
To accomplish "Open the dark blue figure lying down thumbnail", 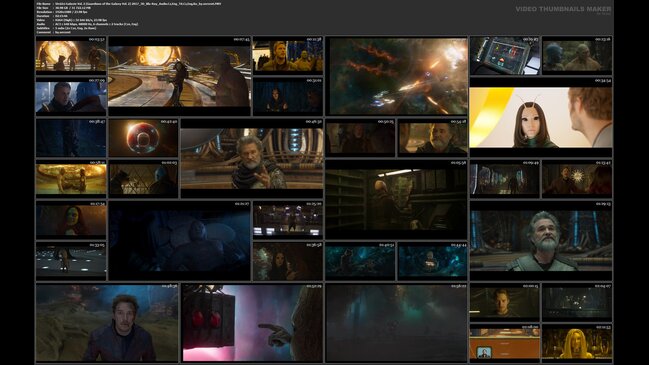I will [180, 240].
